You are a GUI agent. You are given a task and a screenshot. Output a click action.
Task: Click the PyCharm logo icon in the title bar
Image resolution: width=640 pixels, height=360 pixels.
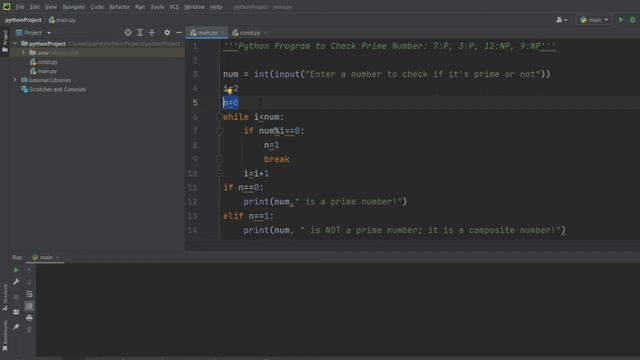coord(7,7)
